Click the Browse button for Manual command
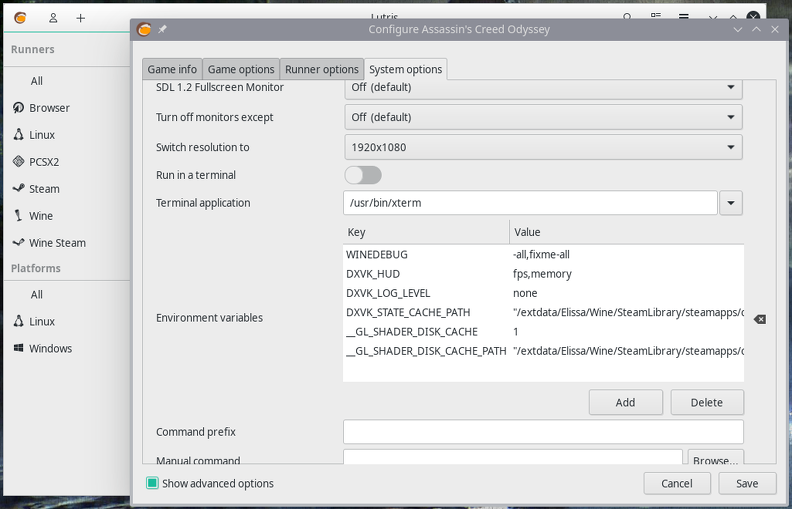The height and width of the screenshot is (509, 792). coord(715,457)
